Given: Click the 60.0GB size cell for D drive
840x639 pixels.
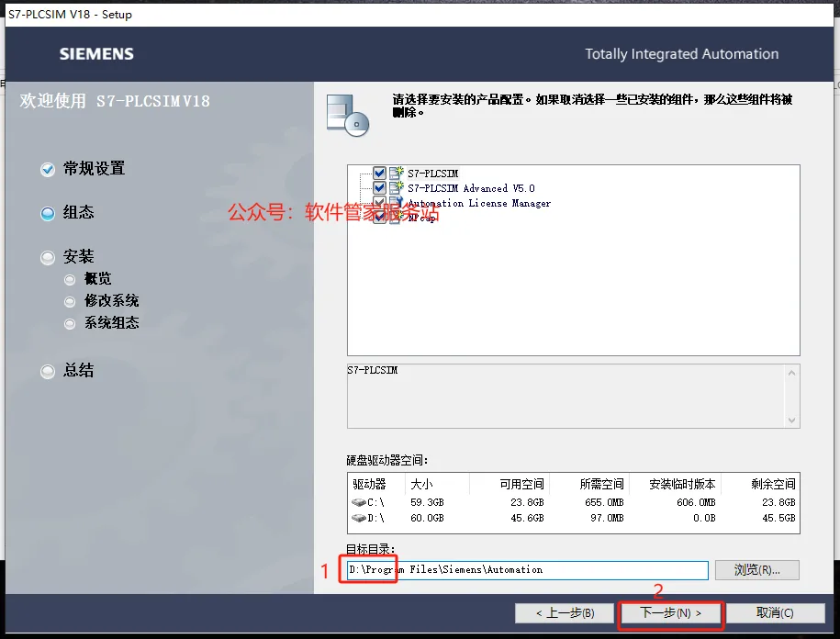Looking at the screenshot, I should pos(427,518).
